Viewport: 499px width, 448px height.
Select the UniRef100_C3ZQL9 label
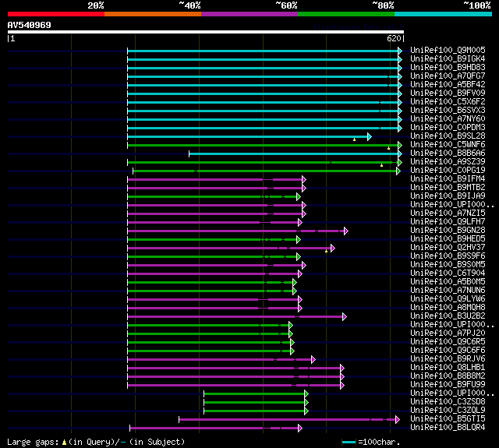(448, 411)
